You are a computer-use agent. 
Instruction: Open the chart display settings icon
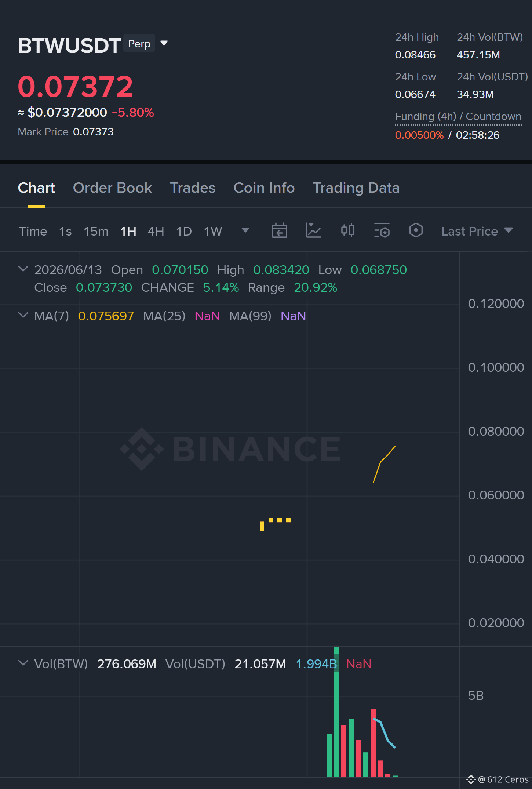coord(382,231)
